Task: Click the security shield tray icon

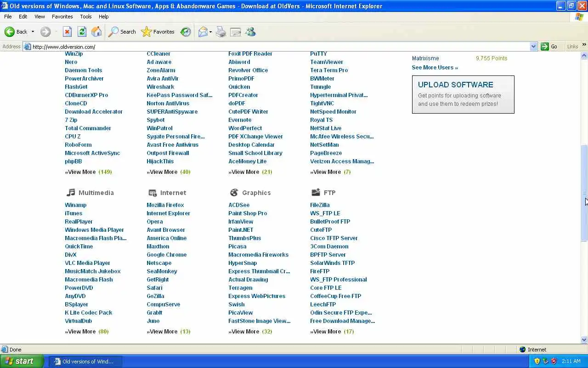Action: [537, 361]
